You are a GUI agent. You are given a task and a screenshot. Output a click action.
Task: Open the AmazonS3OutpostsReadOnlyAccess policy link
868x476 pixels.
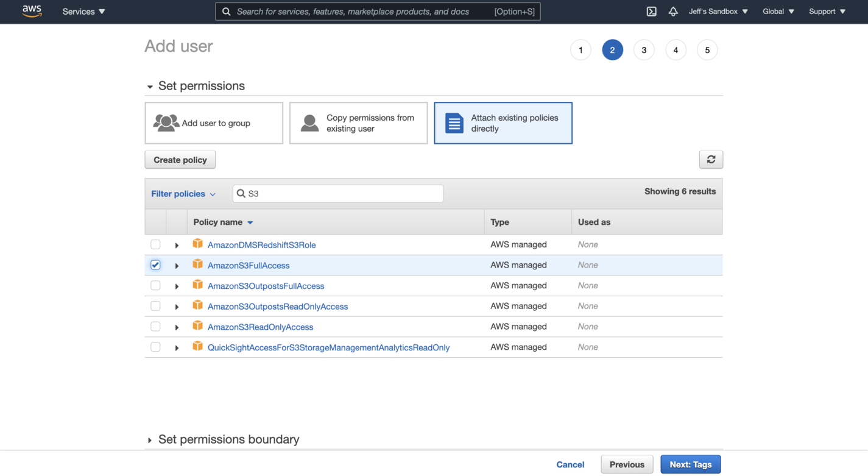point(278,306)
